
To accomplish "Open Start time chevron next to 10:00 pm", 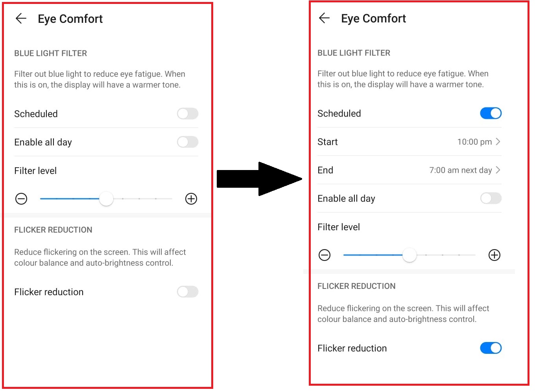I will 498,142.
